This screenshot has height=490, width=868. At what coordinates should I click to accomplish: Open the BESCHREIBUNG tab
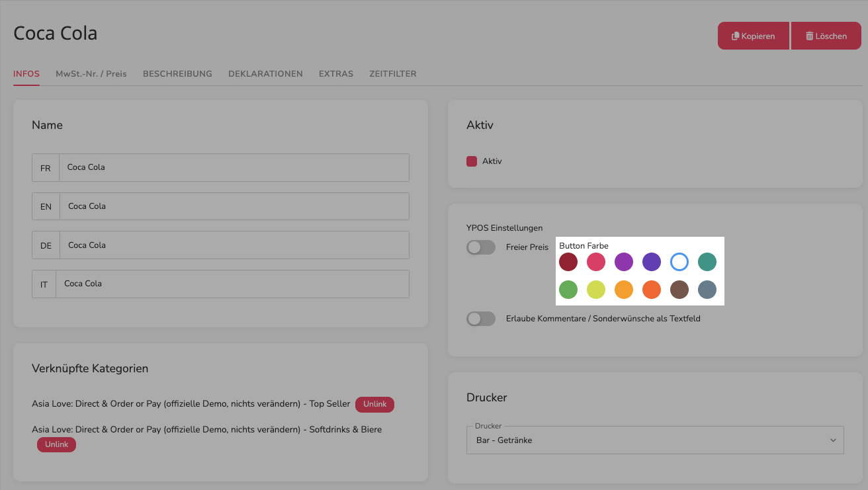[177, 74]
